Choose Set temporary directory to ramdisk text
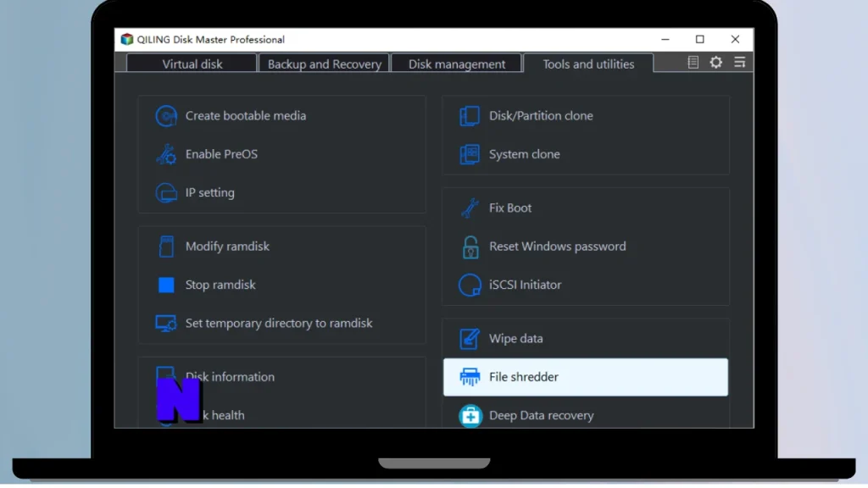Screen dimensions: 868x488 point(279,323)
